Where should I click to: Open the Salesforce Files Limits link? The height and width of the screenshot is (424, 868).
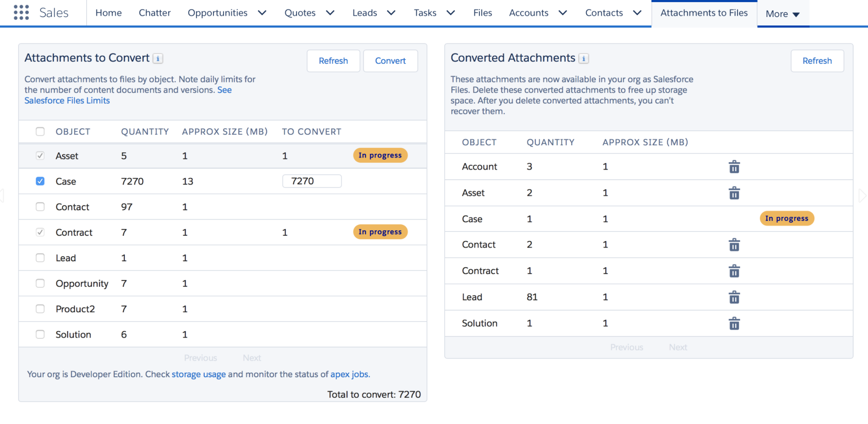(67, 101)
